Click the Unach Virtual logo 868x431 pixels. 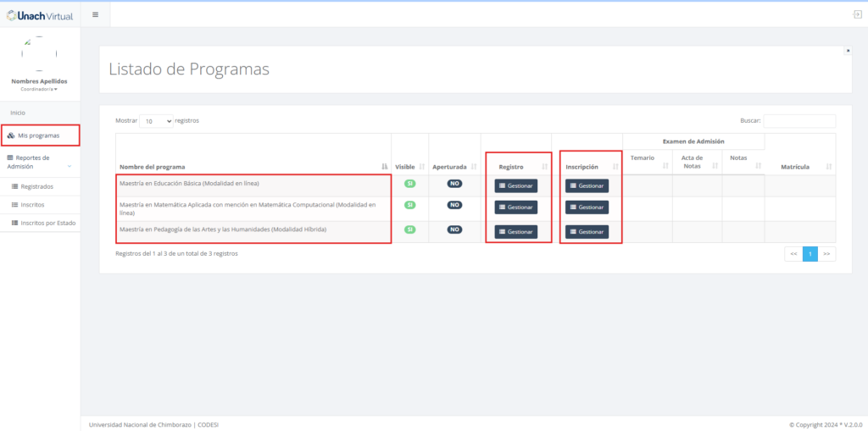(x=40, y=14)
